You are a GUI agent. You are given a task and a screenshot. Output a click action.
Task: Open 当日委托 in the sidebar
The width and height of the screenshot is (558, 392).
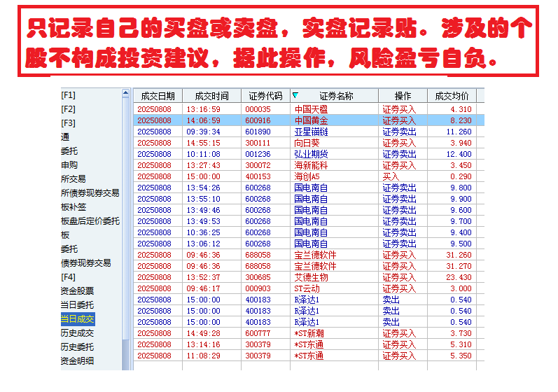[x=77, y=304]
